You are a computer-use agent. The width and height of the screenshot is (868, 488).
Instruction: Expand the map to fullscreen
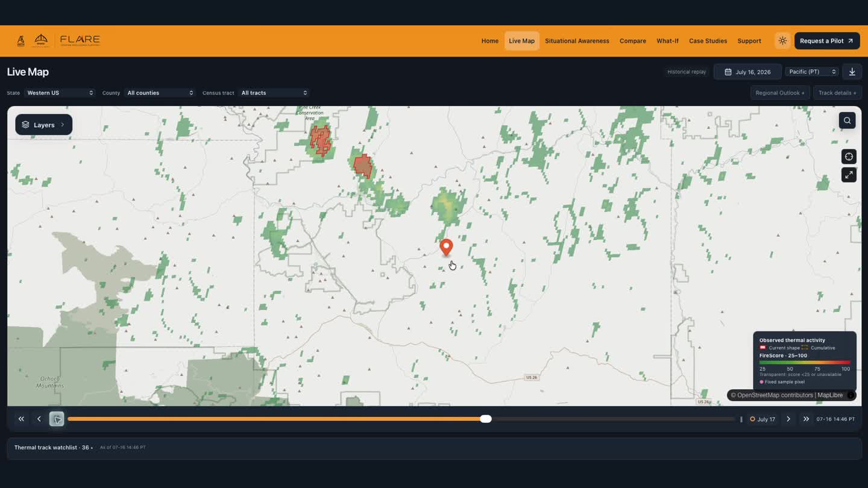tap(849, 175)
